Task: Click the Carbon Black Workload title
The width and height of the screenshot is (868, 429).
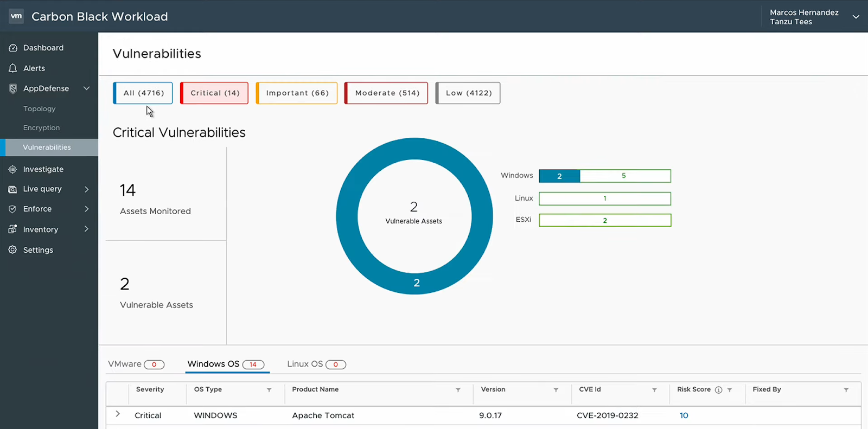Action: click(100, 17)
